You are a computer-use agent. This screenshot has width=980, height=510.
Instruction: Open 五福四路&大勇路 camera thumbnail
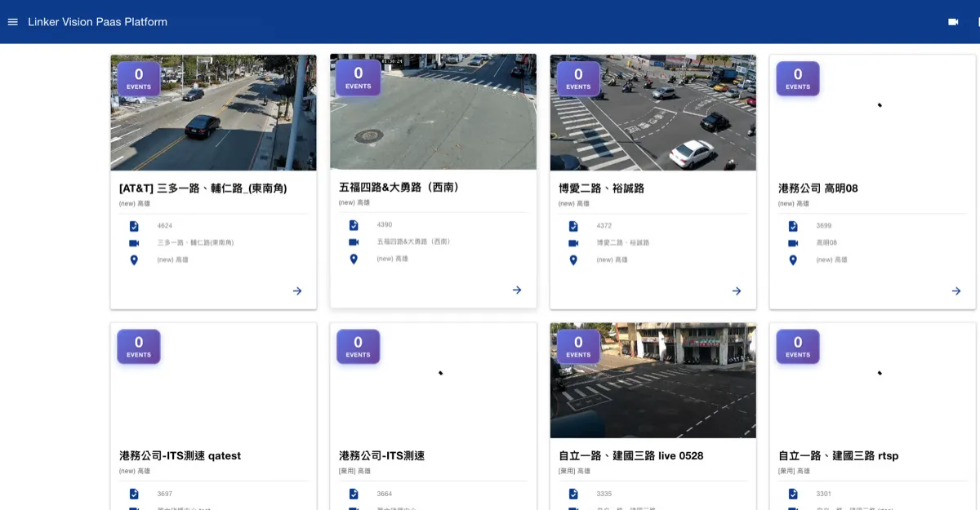pyautogui.click(x=433, y=112)
